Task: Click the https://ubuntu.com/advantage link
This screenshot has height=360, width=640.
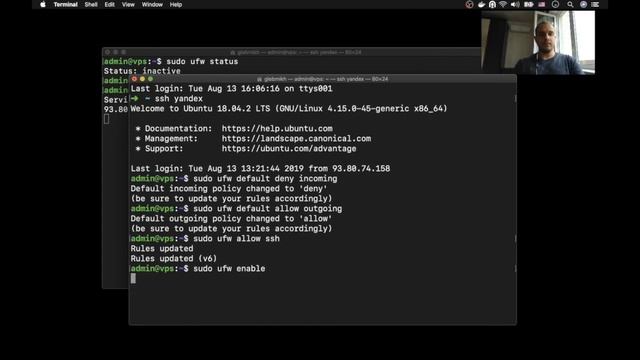Action: tap(289, 149)
